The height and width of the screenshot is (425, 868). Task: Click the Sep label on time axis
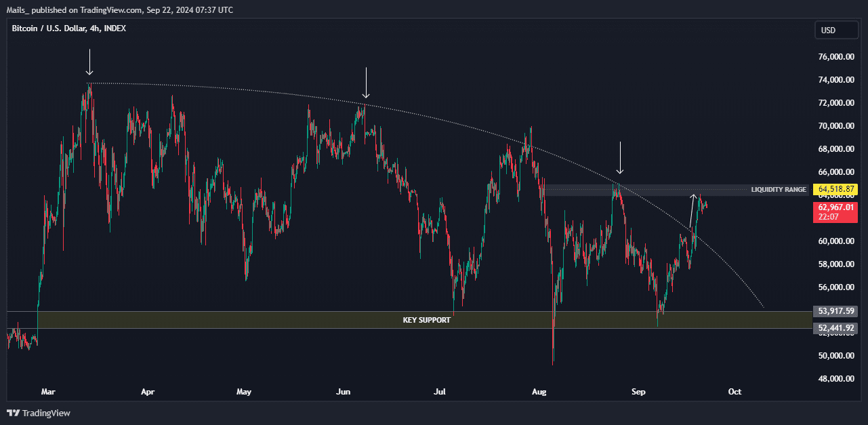point(638,392)
